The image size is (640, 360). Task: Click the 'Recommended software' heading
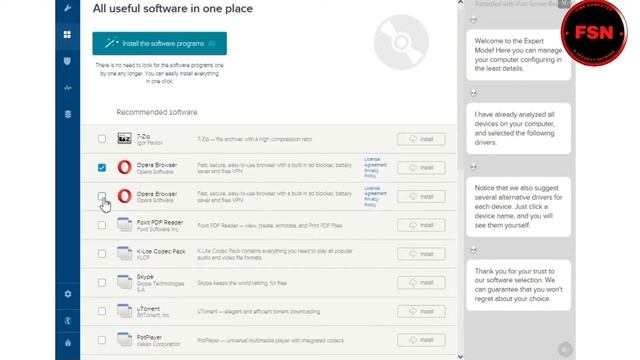tap(157, 112)
